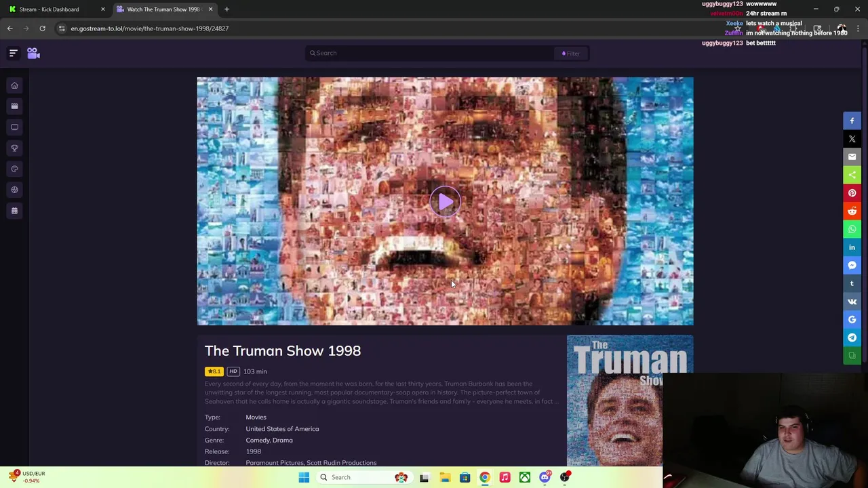Click the 8.1 star rating badge
868x488 pixels.
[x=214, y=371]
